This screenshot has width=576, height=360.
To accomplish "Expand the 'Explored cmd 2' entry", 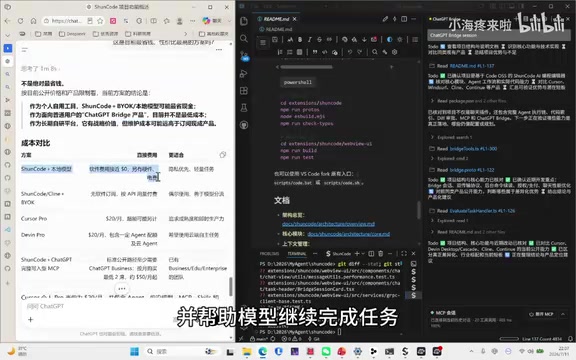I will coord(449,158).
